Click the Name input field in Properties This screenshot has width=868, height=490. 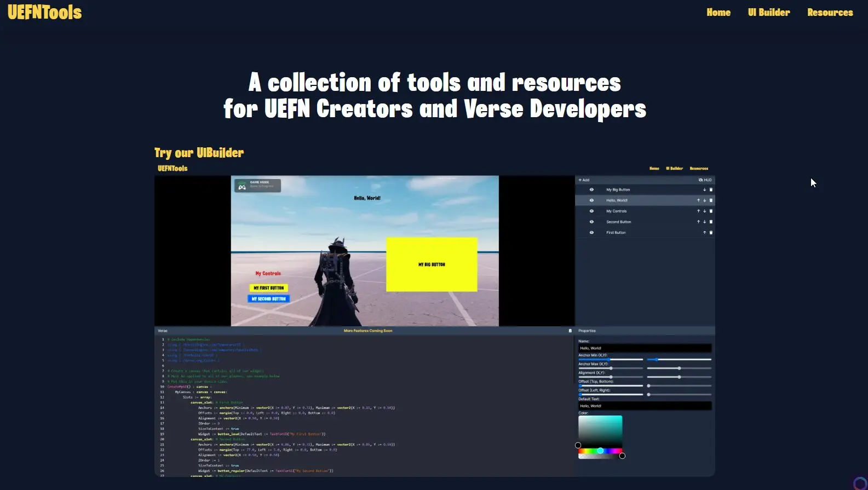point(645,348)
